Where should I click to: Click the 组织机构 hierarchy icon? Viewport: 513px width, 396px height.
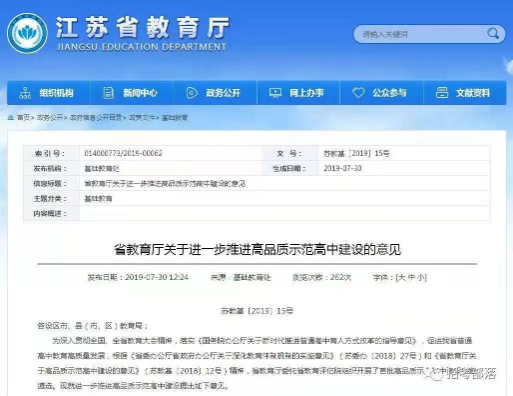tap(25, 93)
